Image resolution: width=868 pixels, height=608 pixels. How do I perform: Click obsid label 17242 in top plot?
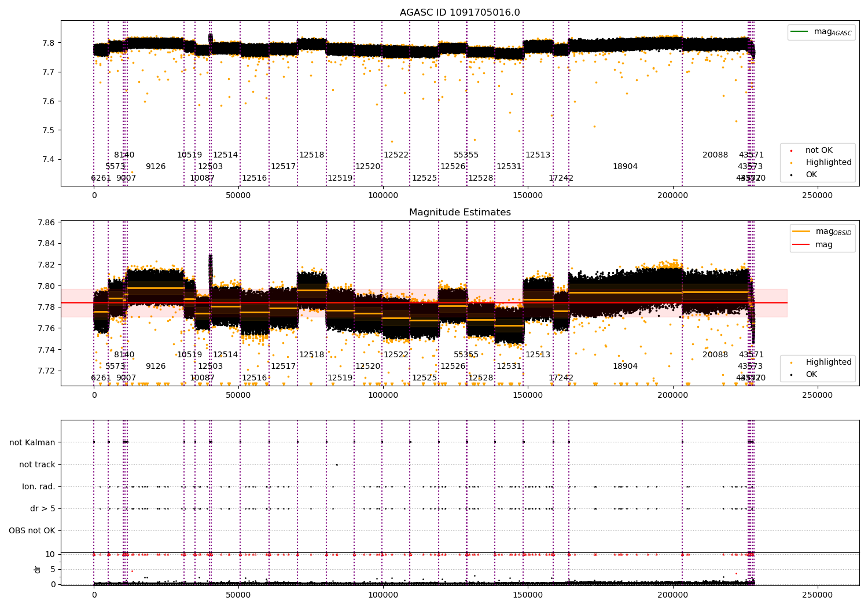click(561, 178)
